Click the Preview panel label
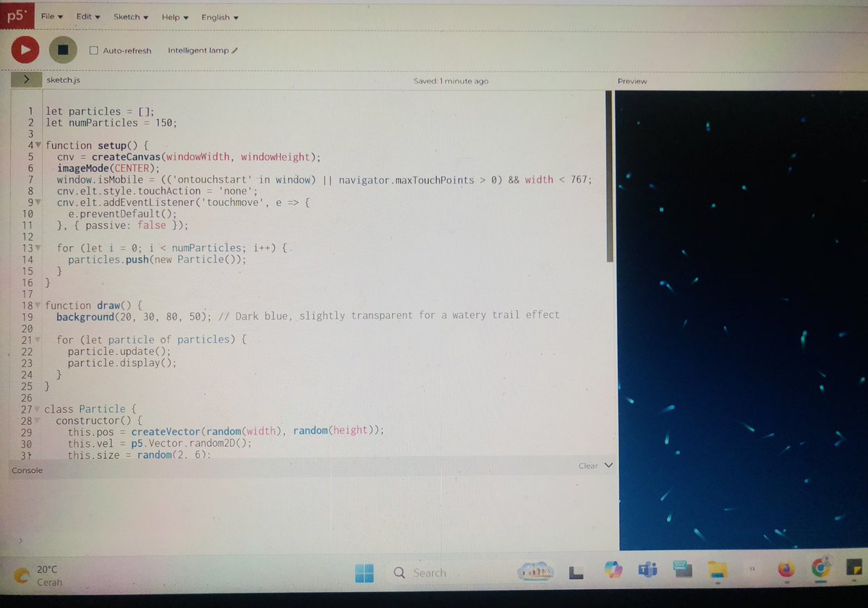The image size is (868, 608). (x=632, y=81)
